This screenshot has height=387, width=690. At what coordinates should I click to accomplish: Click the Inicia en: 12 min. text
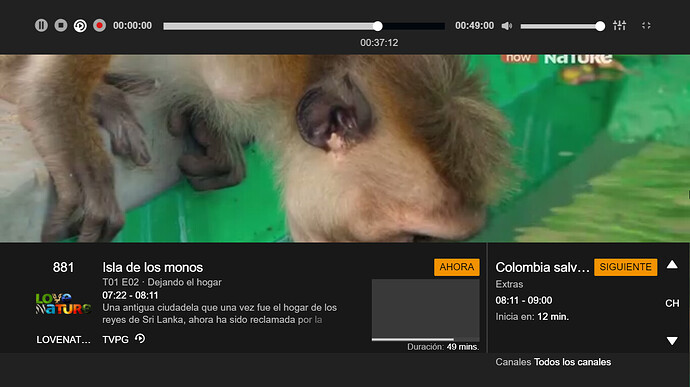(532, 317)
